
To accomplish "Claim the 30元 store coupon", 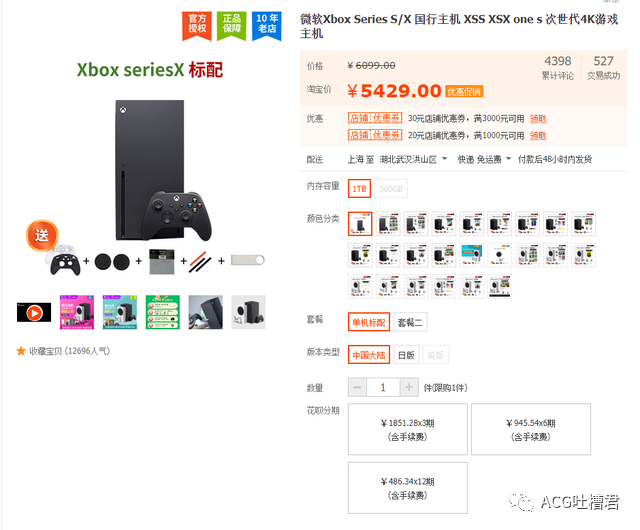I will [x=538, y=118].
